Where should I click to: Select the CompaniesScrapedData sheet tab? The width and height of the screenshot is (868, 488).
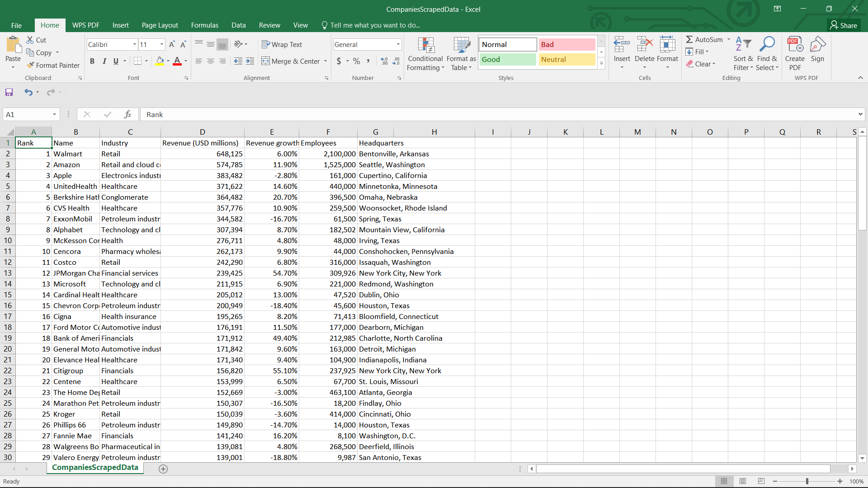tap(95, 468)
